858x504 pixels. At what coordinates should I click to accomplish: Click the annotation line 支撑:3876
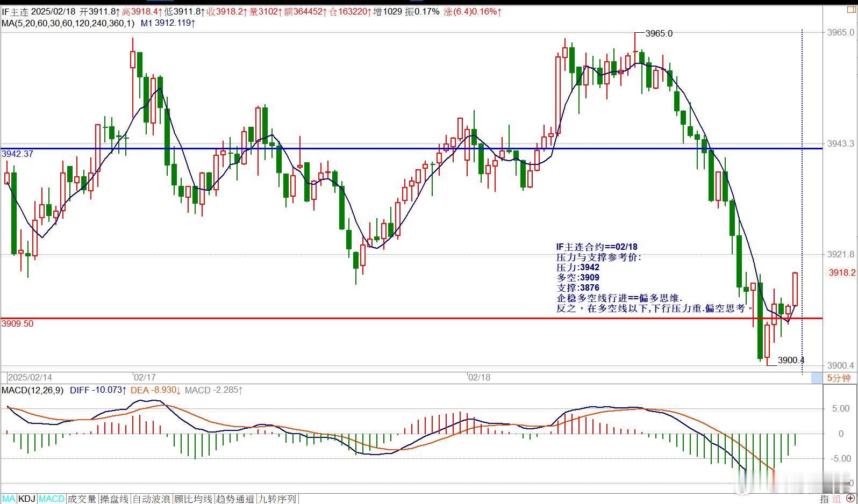[x=578, y=287]
